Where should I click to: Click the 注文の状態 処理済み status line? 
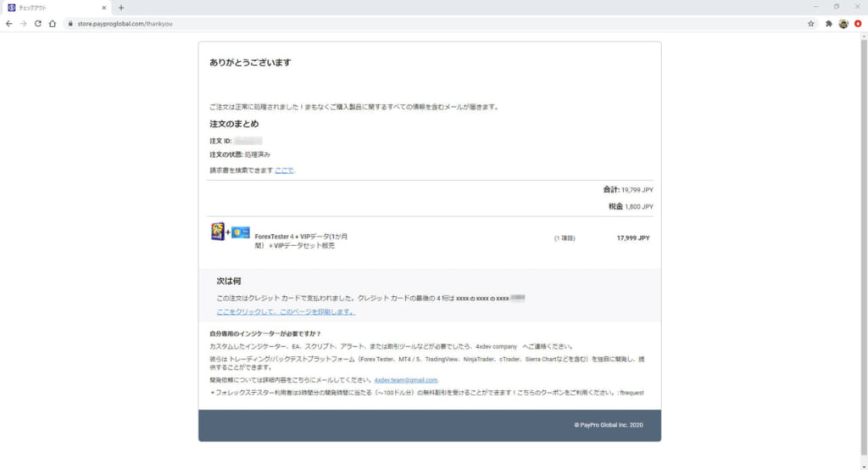point(240,154)
